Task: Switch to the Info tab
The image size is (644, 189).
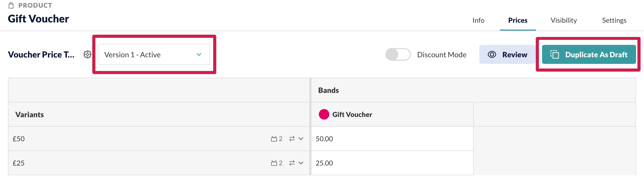Action: pos(479,20)
